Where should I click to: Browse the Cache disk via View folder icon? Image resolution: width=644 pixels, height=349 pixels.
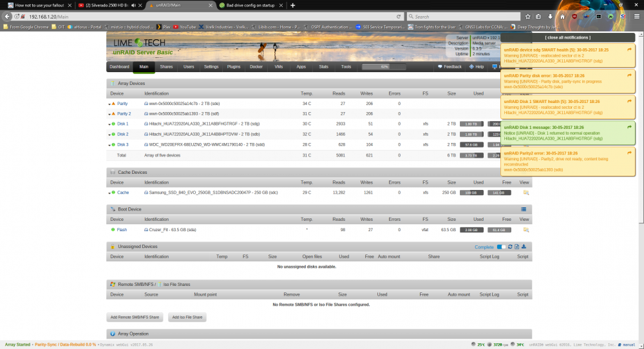click(x=526, y=192)
